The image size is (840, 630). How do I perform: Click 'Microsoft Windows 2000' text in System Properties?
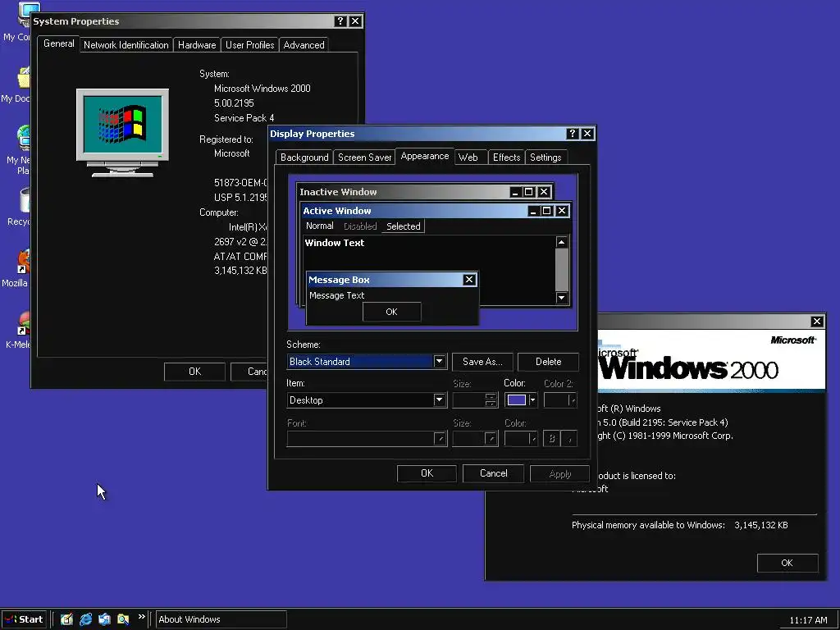(x=262, y=89)
